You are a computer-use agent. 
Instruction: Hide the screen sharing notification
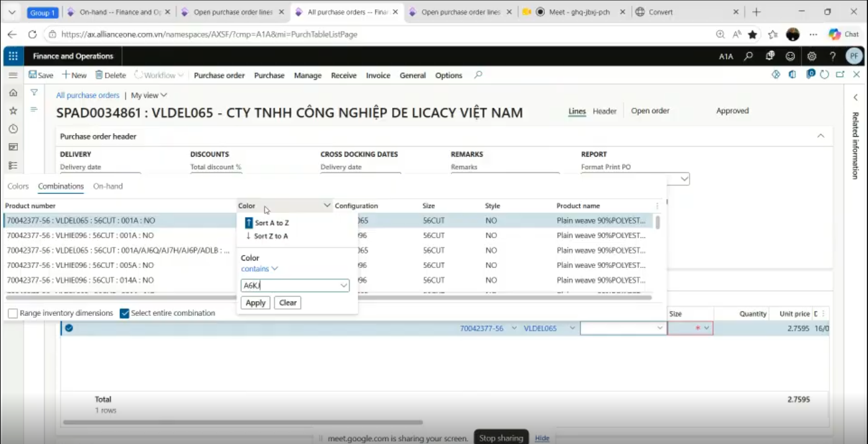click(x=542, y=438)
